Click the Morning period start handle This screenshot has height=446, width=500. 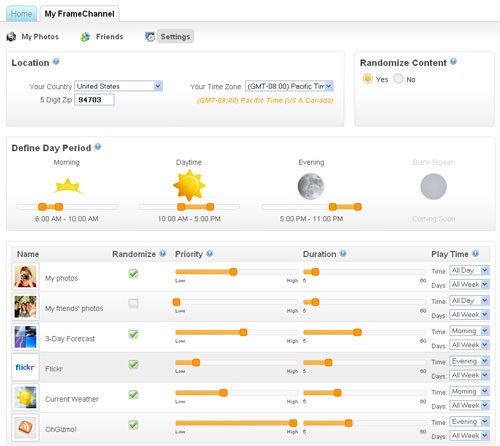tap(42, 207)
